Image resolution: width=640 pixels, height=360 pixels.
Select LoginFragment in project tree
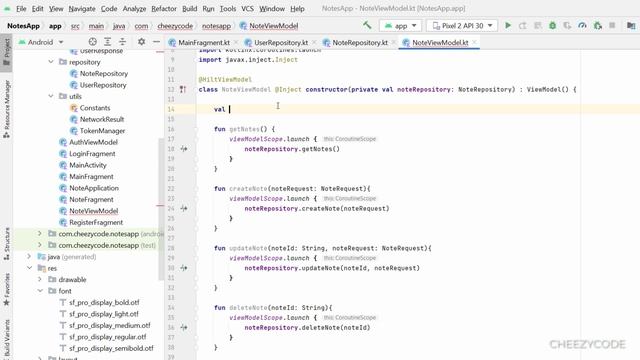92,153
